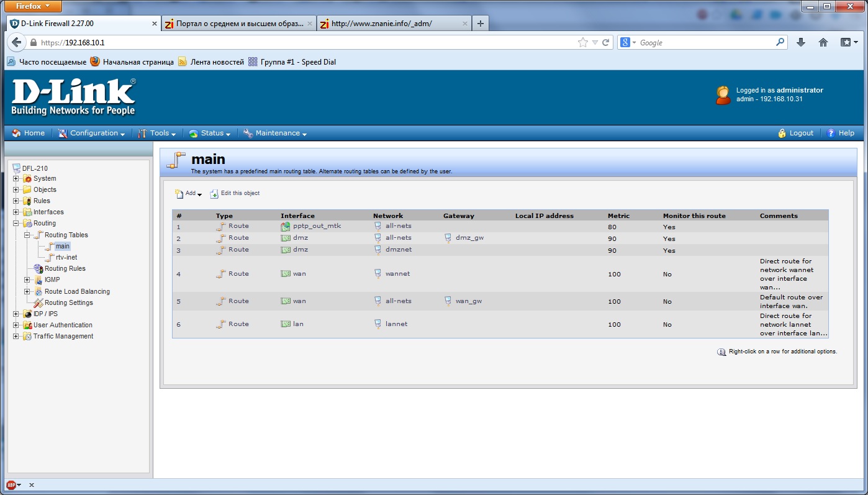This screenshot has height=495, width=868.
Task: Click the pptp_out_mtk interface icon in row 1
Action: pos(286,226)
